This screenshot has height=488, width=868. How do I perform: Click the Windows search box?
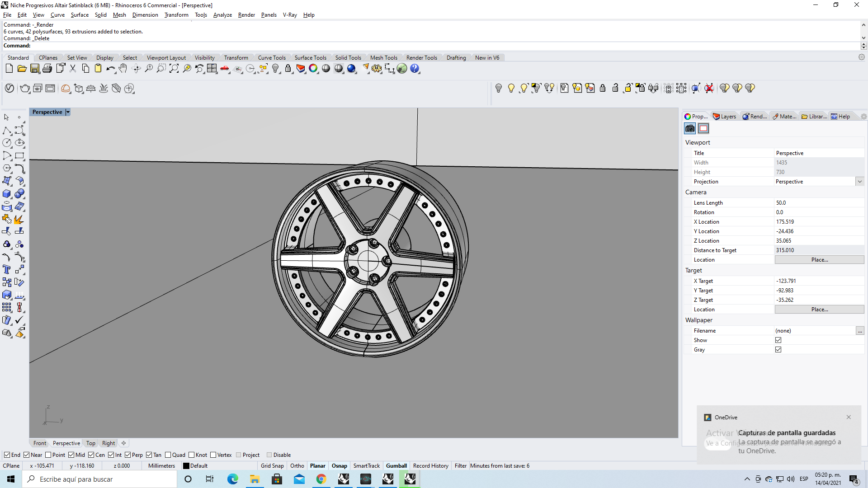click(x=99, y=479)
